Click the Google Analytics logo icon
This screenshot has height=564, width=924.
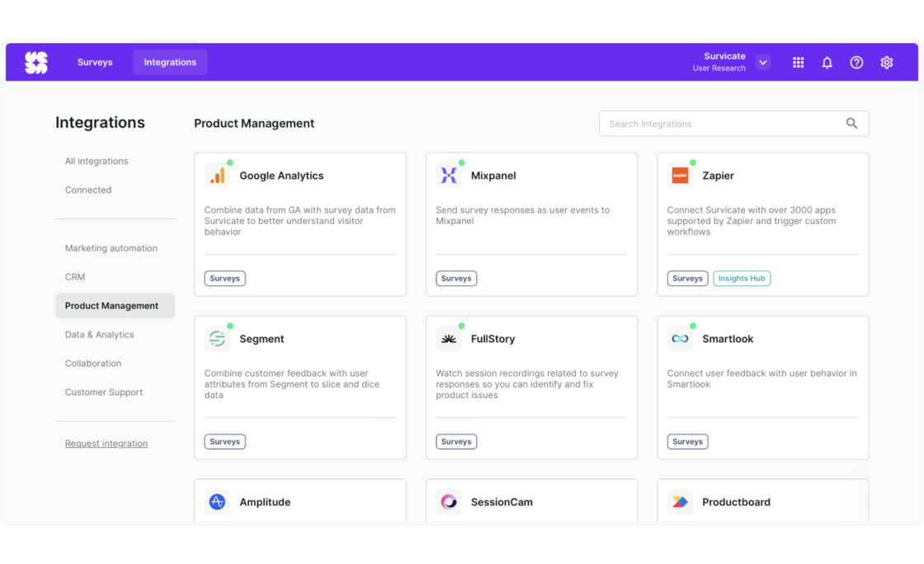217,176
